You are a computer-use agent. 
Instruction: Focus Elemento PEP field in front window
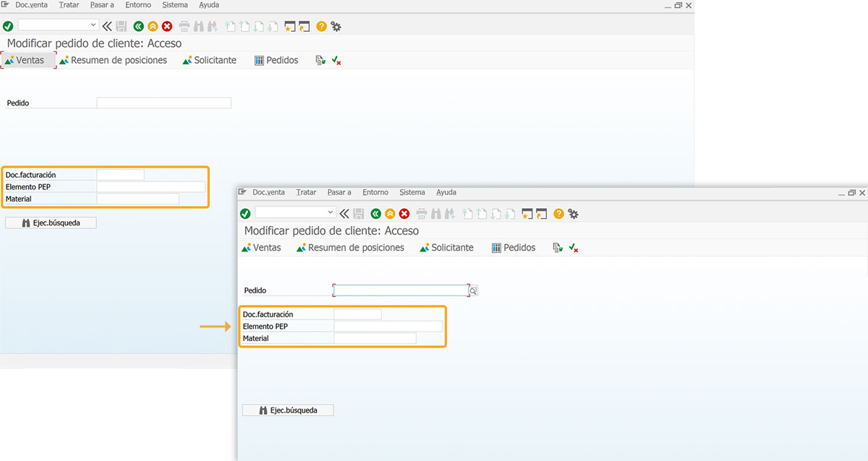pos(388,327)
